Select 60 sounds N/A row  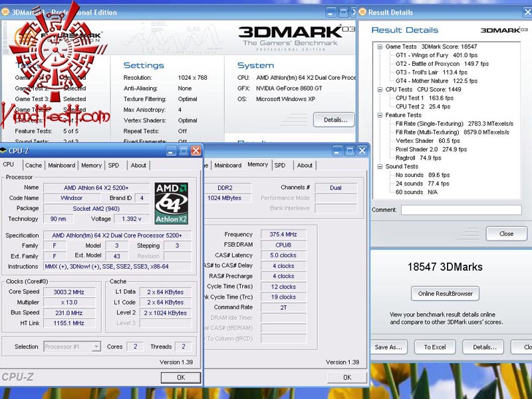point(416,192)
